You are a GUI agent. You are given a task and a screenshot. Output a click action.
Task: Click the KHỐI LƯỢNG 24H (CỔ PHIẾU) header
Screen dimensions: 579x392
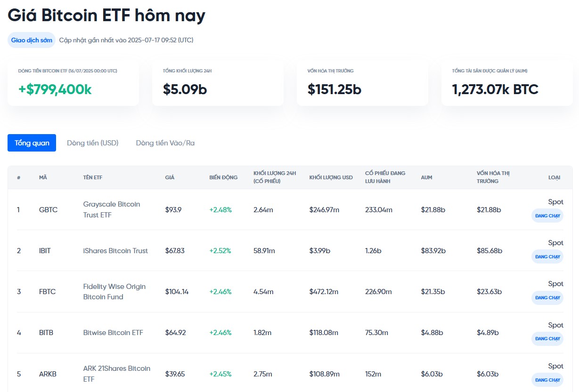coord(275,177)
